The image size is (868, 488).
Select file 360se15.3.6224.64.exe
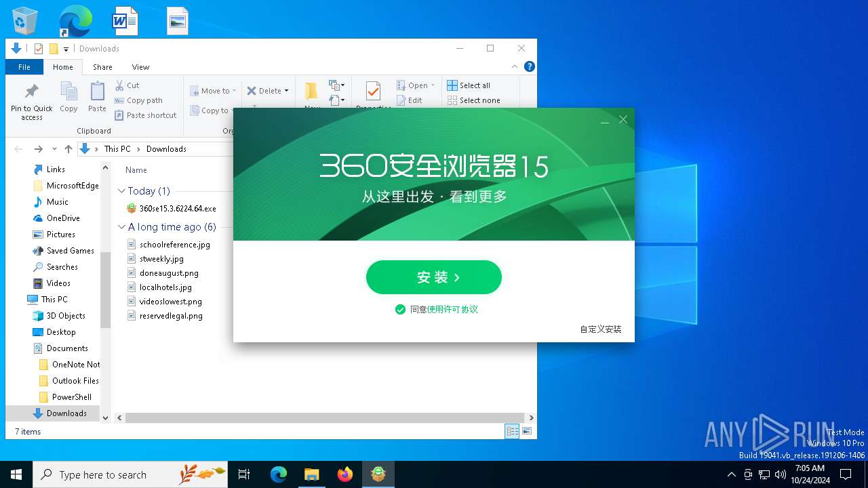pos(172,209)
